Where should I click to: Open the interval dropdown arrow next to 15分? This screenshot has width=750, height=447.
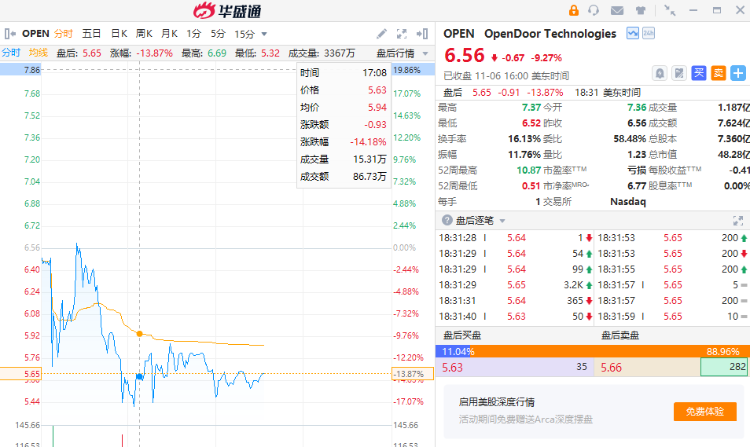click(x=264, y=34)
